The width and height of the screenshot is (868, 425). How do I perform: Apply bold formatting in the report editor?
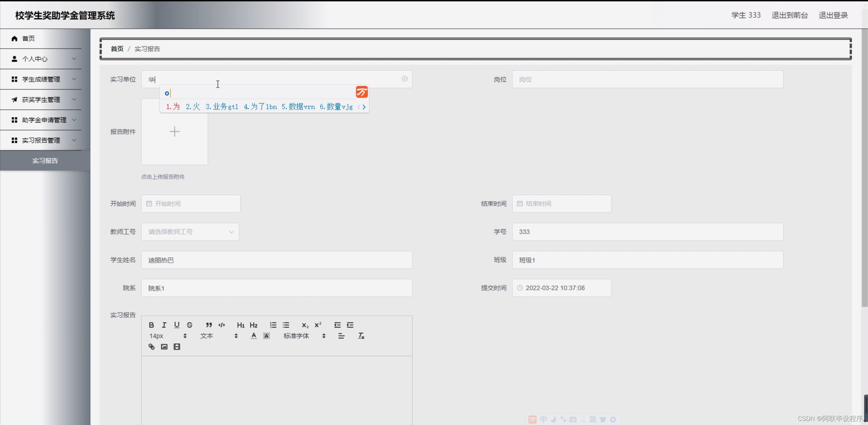[151, 325]
